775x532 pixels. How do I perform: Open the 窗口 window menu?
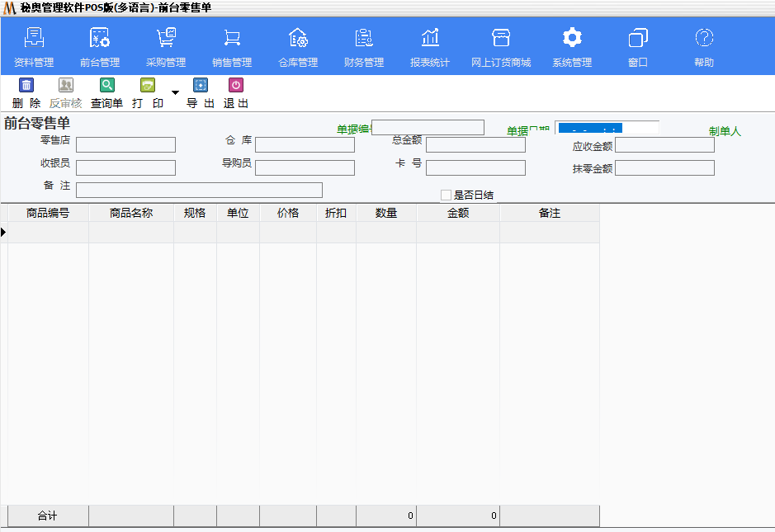(x=638, y=47)
